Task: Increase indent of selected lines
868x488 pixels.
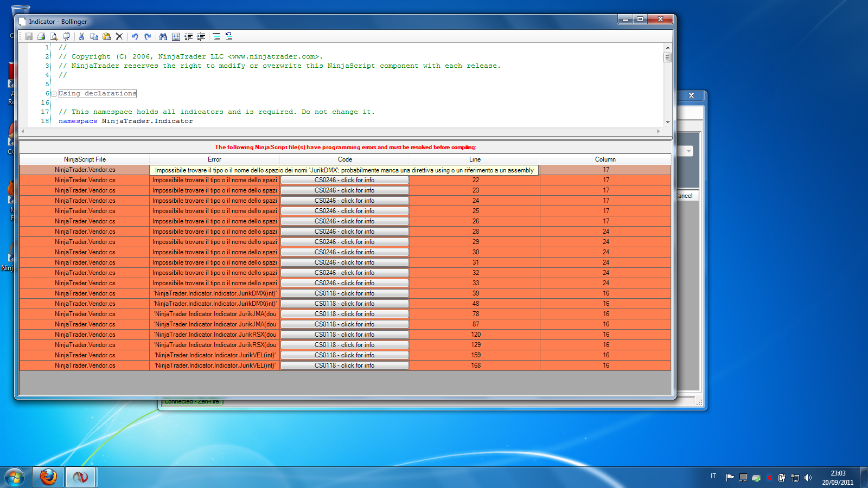Action: tap(201, 36)
